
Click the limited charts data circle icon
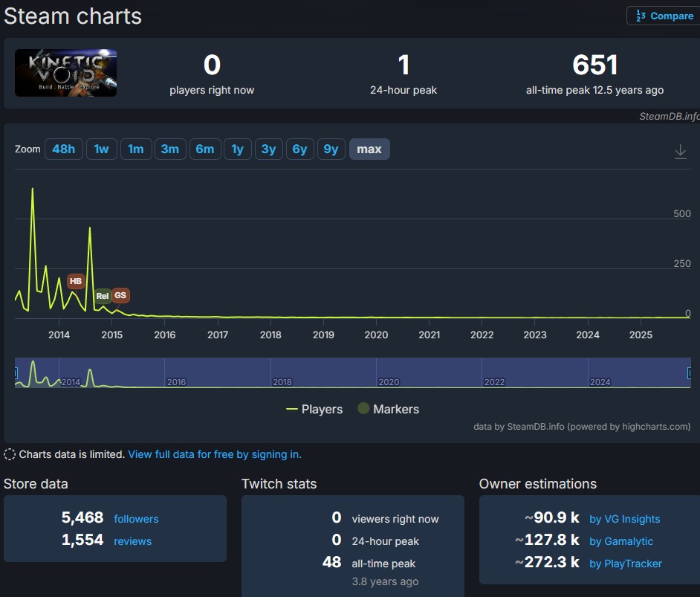(10, 454)
